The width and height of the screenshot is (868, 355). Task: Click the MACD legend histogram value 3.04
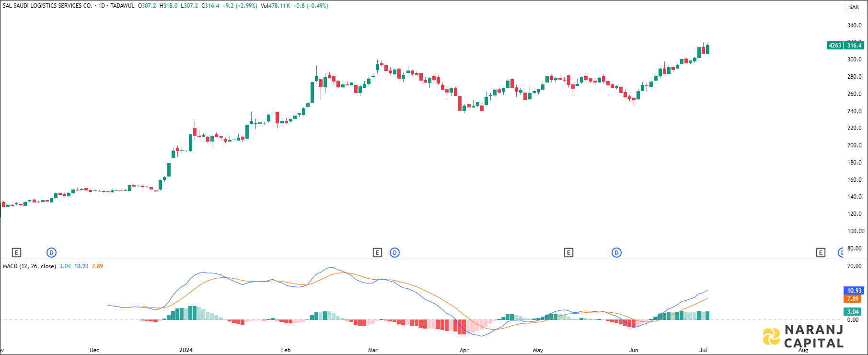(x=65, y=266)
